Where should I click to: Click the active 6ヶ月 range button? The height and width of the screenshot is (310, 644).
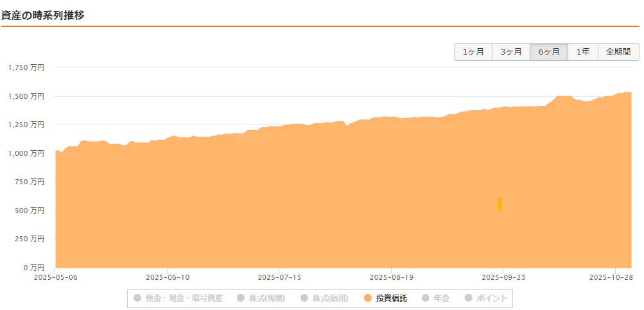[x=549, y=52]
